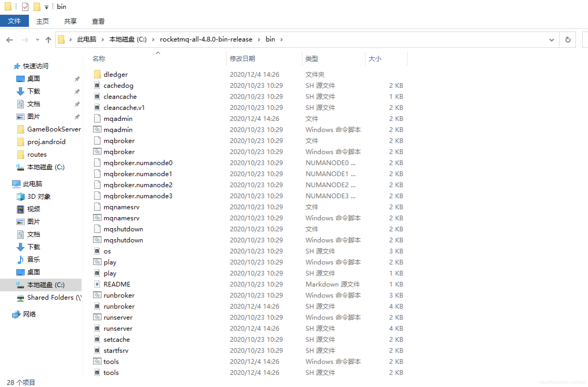Open 桌面 under quick access
Image resolution: width=588 pixels, height=387 pixels.
click(33, 79)
